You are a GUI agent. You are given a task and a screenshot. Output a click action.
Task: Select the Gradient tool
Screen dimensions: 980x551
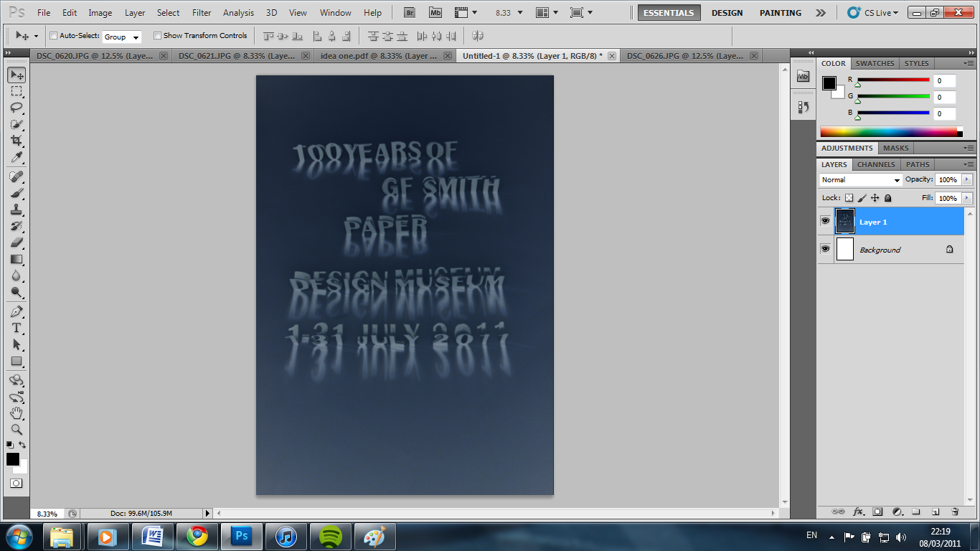point(17,259)
